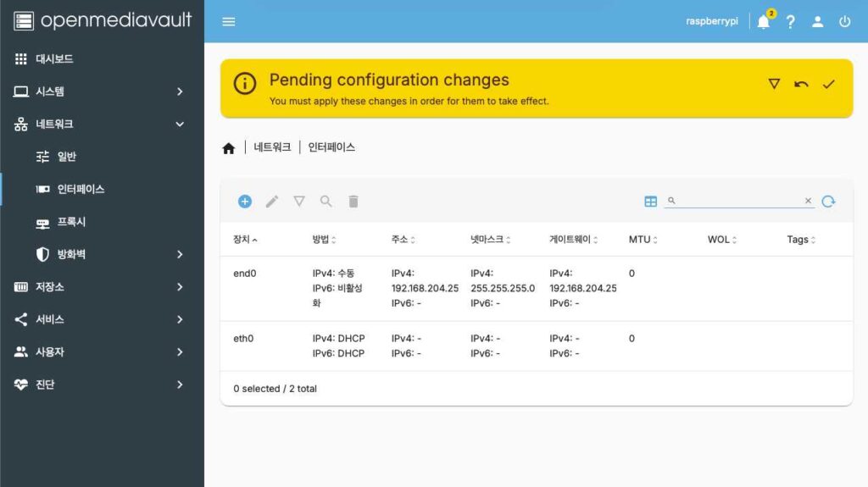Expand the 방화벽 submenu
Viewport: 868px width, 487px height.
coord(103,255)
